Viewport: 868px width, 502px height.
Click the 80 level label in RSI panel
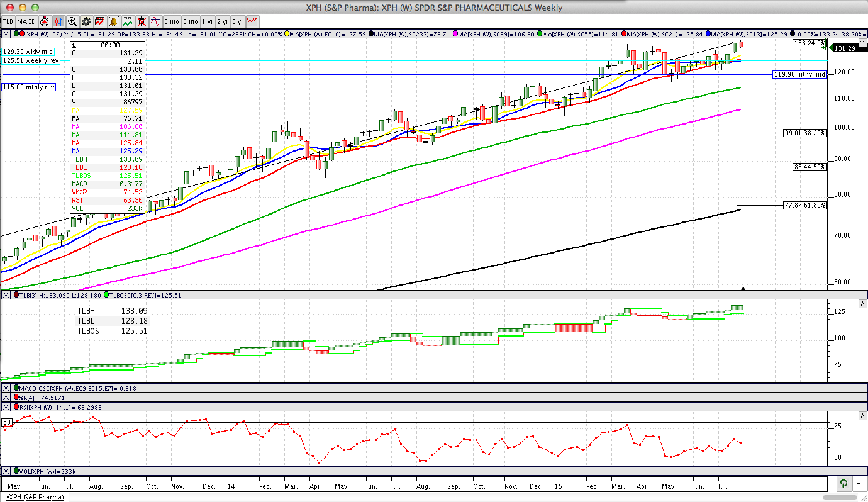click(7, 421)
